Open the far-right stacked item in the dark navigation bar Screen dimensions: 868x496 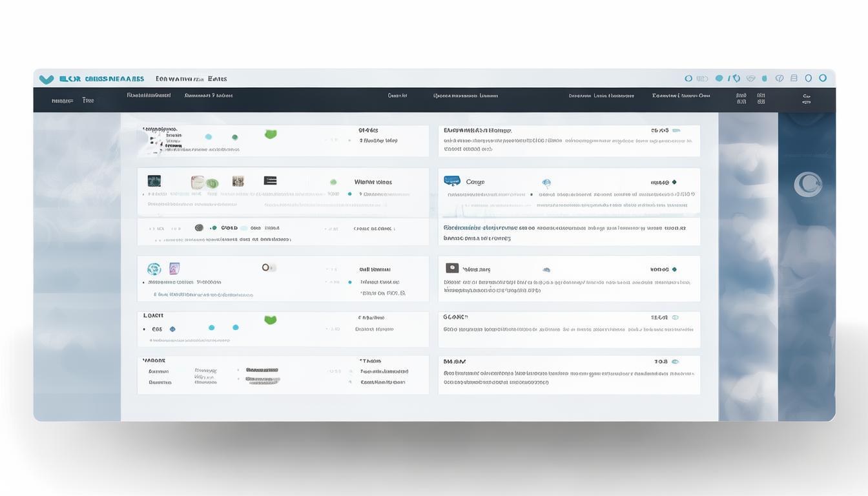click(806, 99)
